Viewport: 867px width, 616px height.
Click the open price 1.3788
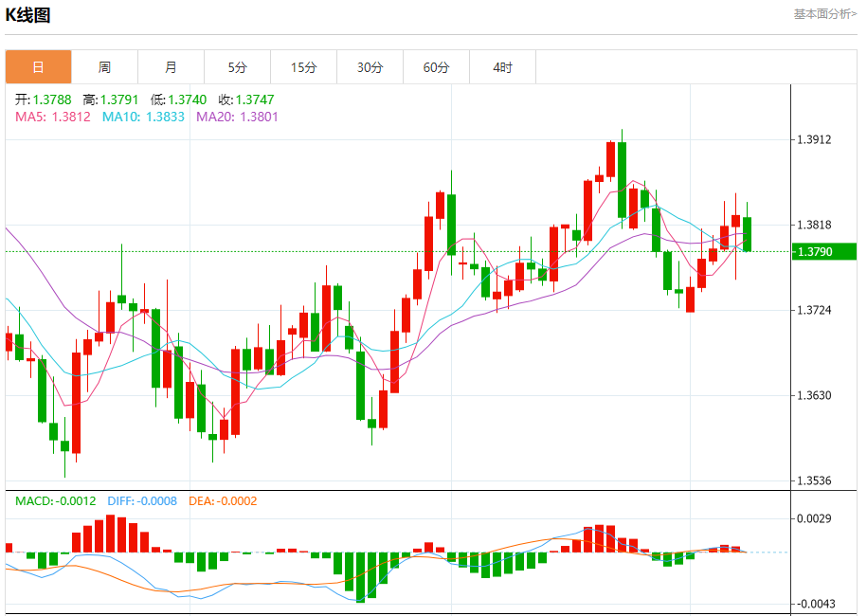pyautogui.click(x=52, y=100)
